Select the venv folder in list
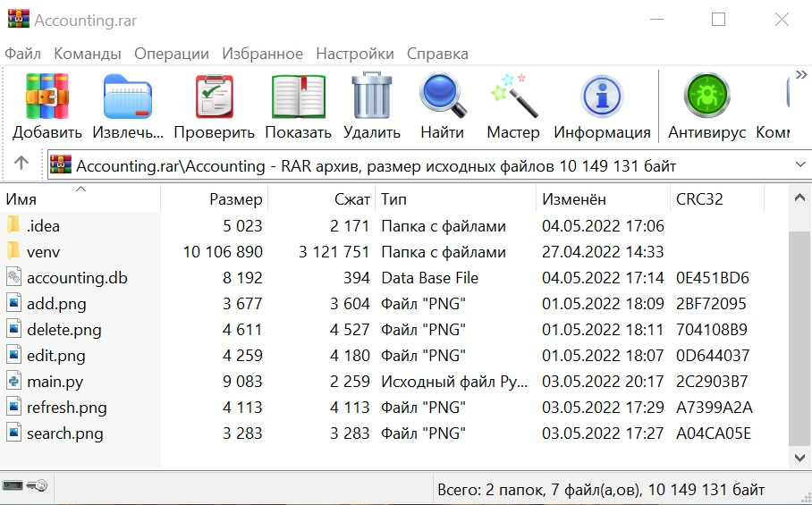Viewport: 812px width, 505px height. click(x=44, y=252)
